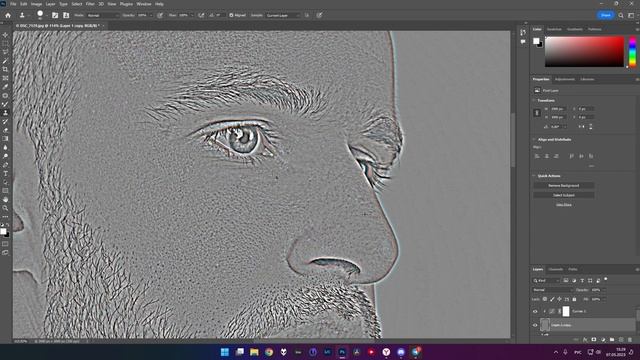The width and height of the screenshot is (640, 360).
Task: Open the layer blend mode dropdown
Action: tap(552, 290)
